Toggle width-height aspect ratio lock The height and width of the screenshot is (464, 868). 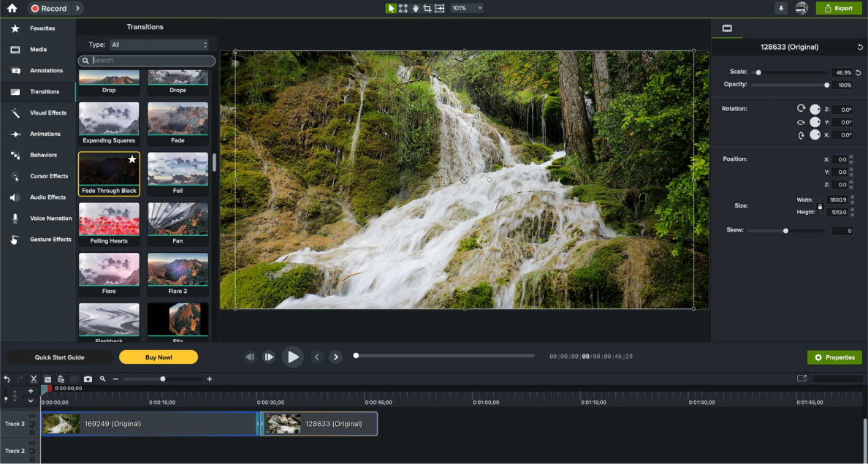coord(821,207)
